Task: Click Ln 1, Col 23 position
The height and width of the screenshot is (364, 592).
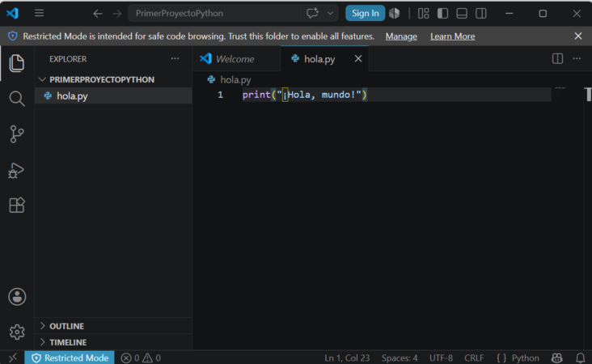Action: coord(347,358)
